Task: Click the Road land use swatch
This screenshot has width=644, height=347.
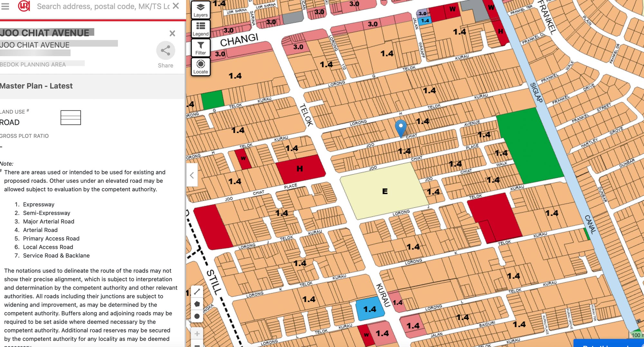Action: [x=71, y=117]
